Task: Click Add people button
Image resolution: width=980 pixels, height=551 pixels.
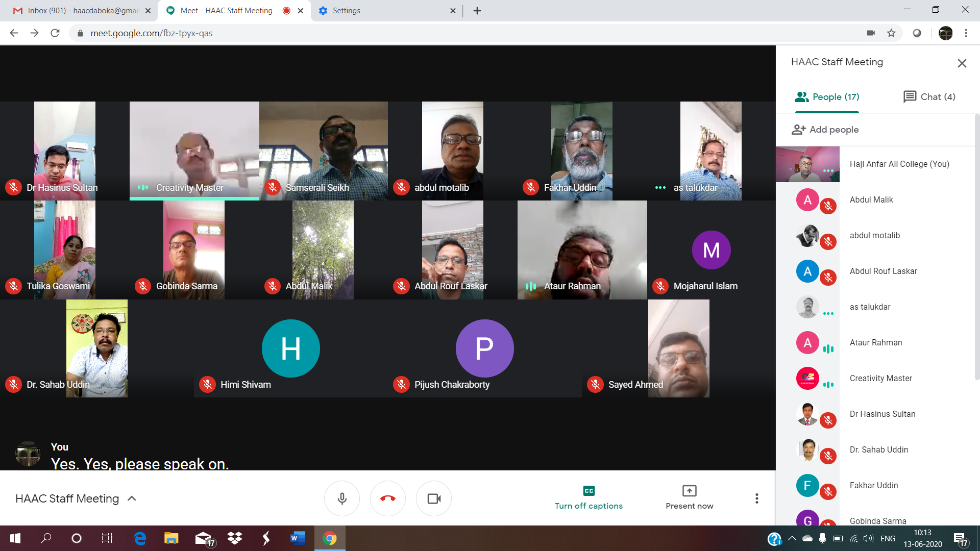Action: (x=825, y=130)
